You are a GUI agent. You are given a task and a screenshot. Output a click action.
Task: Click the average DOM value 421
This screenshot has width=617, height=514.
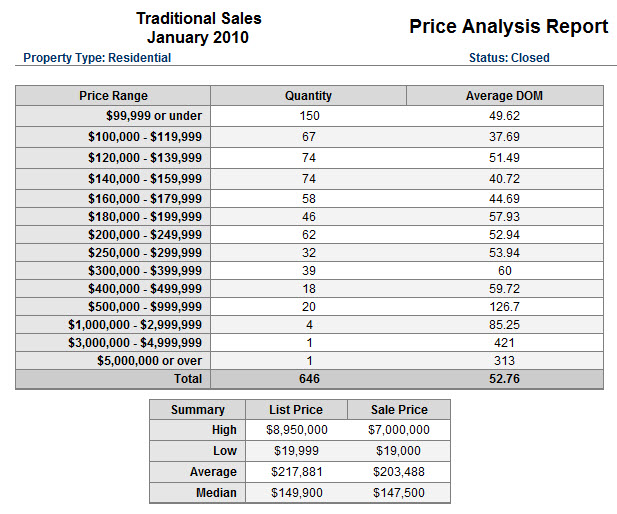(504, 342)
